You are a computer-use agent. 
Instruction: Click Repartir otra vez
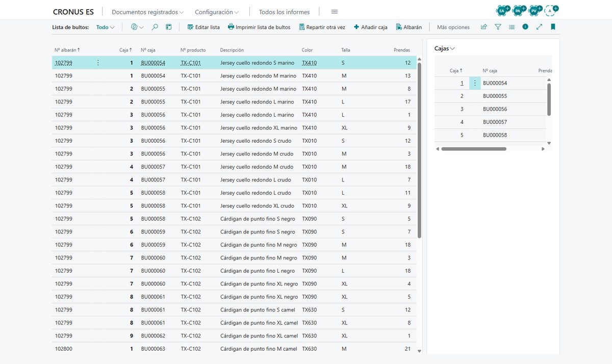pos(322,27)
